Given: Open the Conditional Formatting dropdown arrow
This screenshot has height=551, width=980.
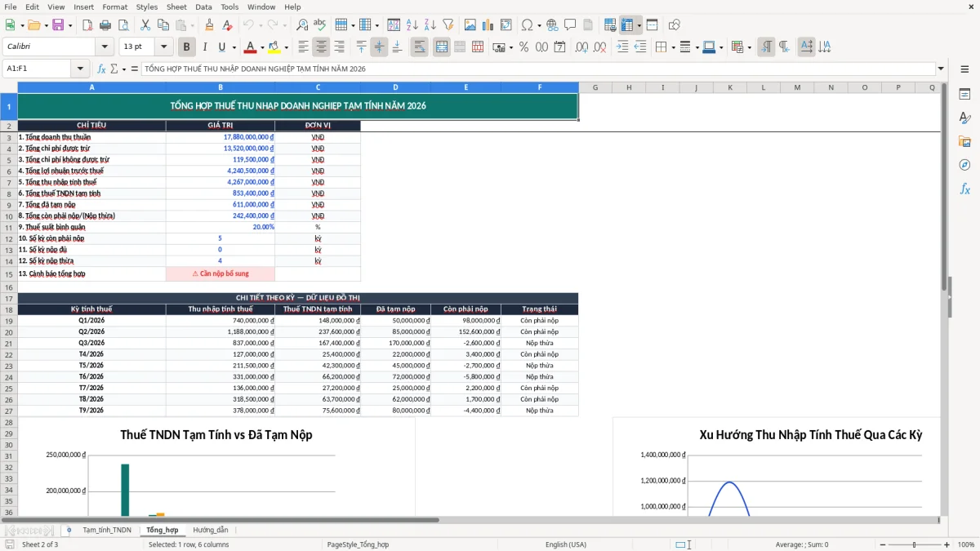Looking at the screenshot, I should click(x=749, y=47).
